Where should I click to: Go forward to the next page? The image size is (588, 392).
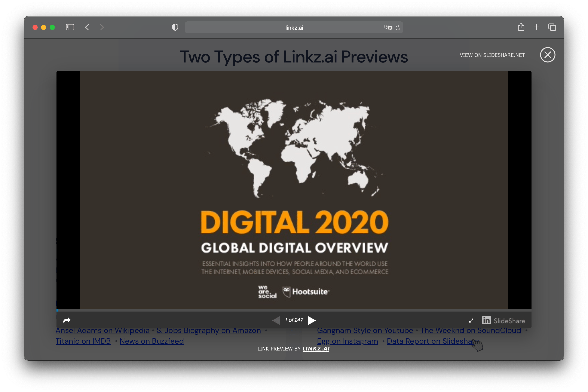click(x=102, y=27)
